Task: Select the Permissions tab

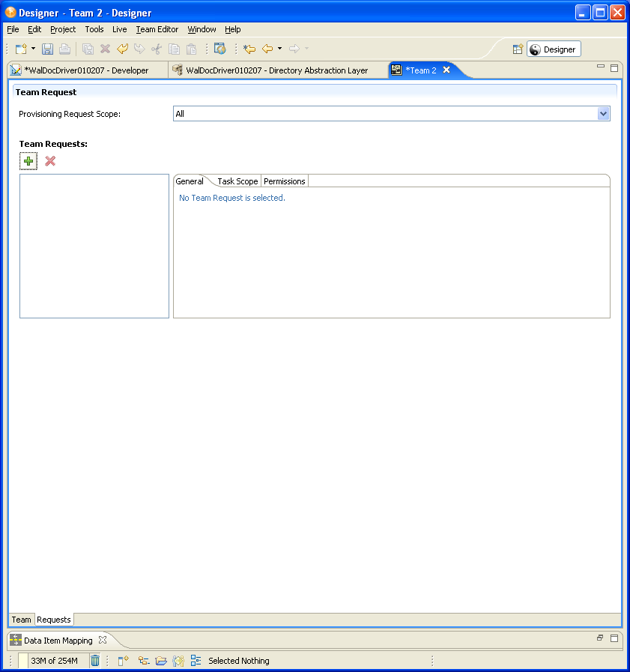Action: [x=285, y=181]
